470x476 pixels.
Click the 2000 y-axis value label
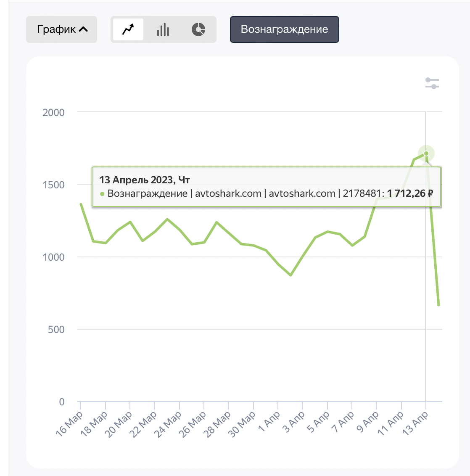point(53,112)
